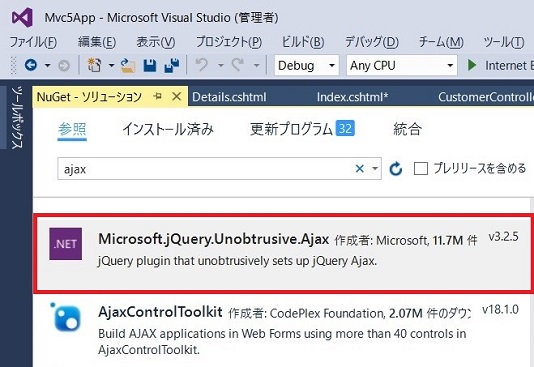Click the Navigate Backward arrow icon
This screenshot has height=367, width=534.
pos(31,65)
